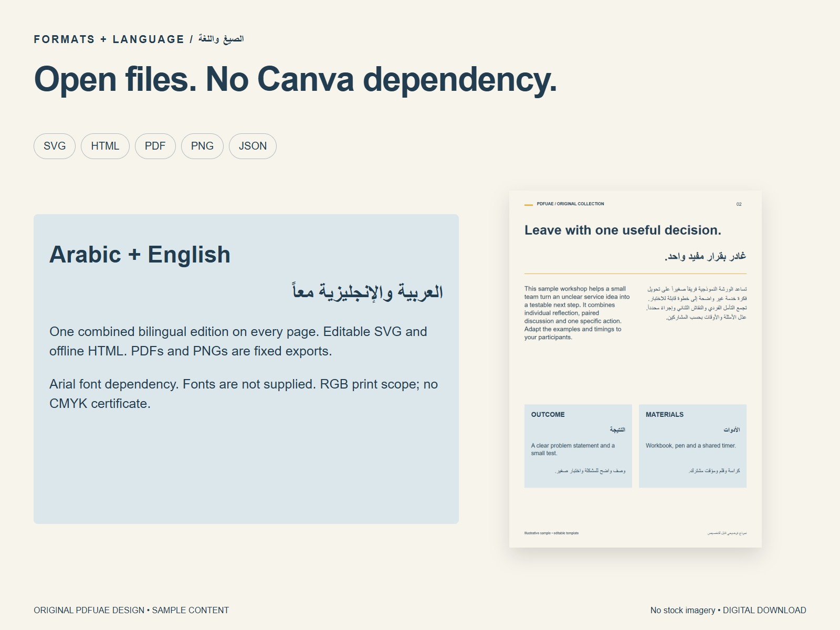The width and height of the screenshot is (840, 630).
Task: Click the paragraph starting "One combined bilingual edition"
Action: tap(238, 341)
